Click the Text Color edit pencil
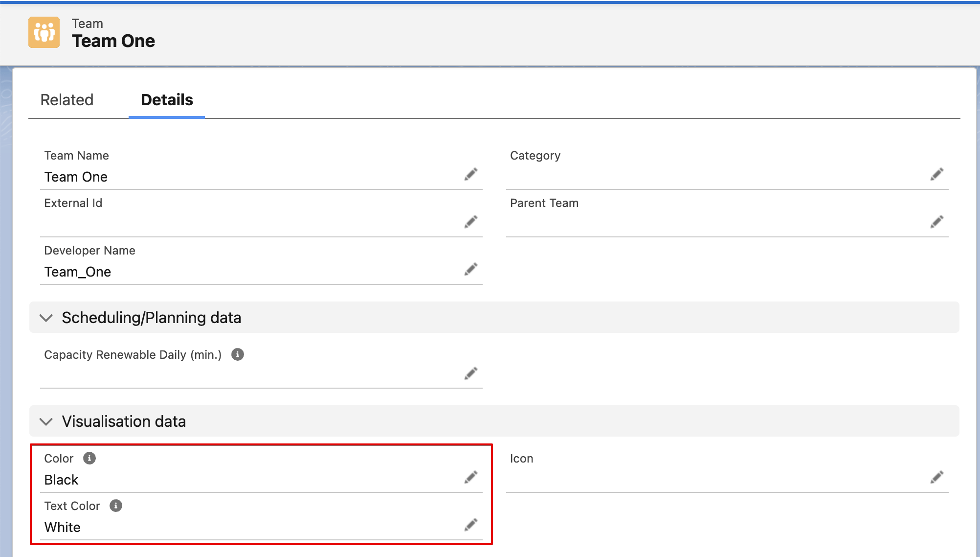This screenshot has height=557, width=980. pos(470,525)
